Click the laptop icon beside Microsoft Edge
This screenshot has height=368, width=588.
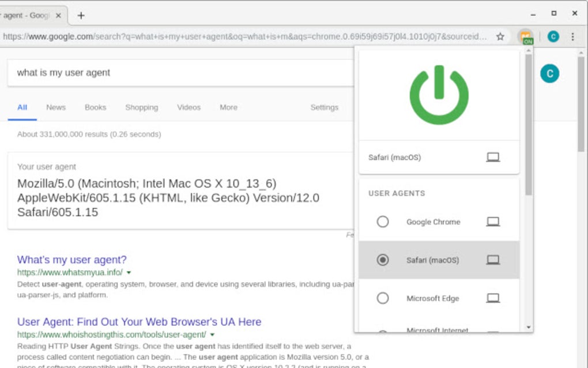(493, 298)
